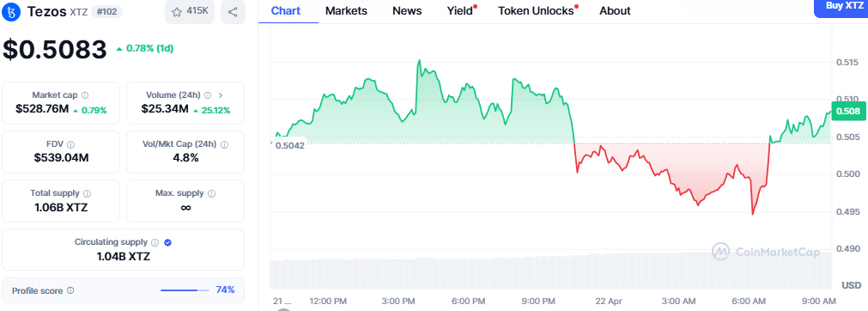Switch to the Markets tab

tap(346, 10)
